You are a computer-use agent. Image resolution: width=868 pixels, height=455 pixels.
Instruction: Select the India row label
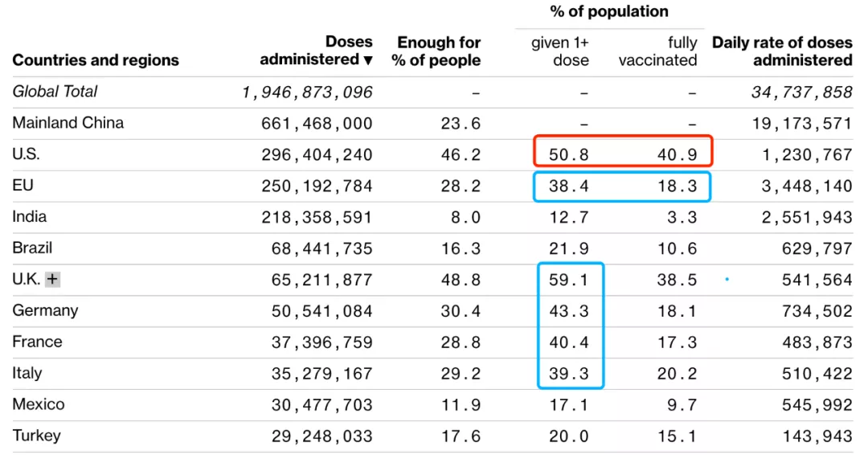click(30, 217)
